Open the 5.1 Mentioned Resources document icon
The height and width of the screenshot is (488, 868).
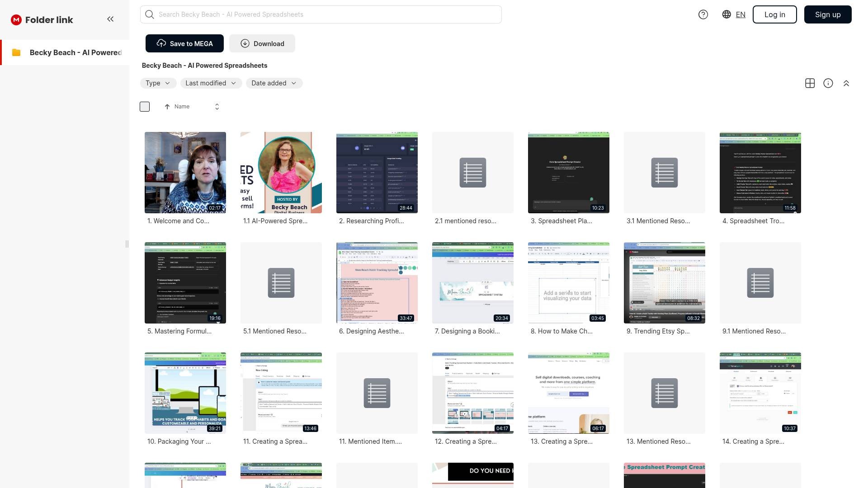tap(281, 283)
